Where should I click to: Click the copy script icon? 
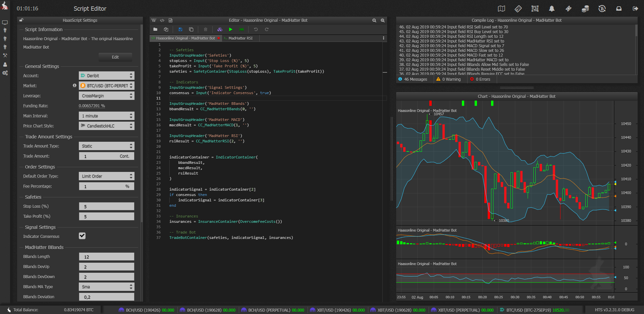[191, 29]
